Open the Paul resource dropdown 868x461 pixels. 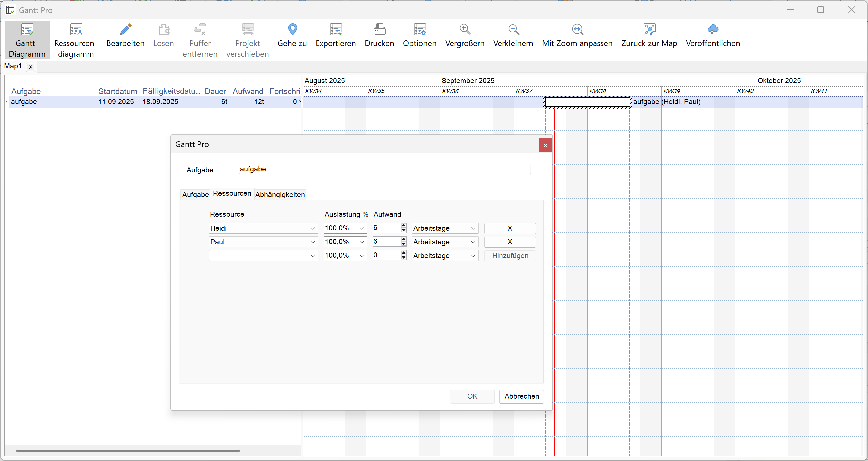pyautogui.click(x=313, y=242)
